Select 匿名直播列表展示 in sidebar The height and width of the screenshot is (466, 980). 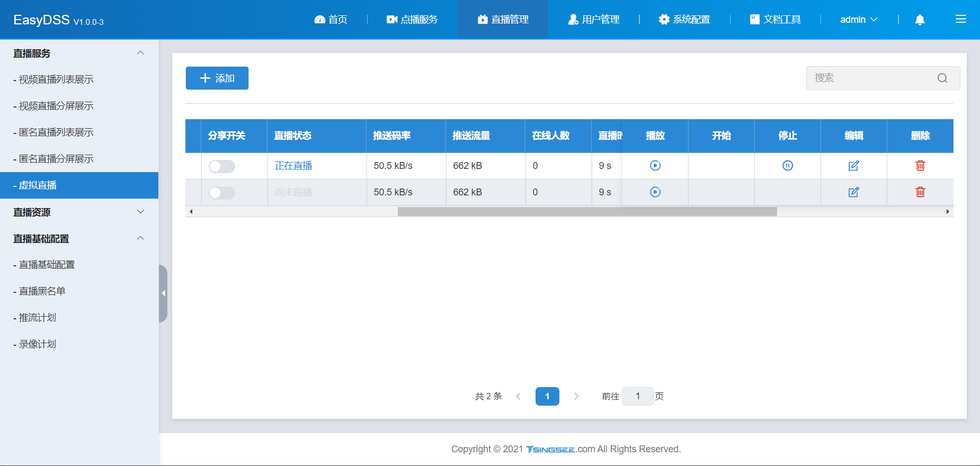(x=79, y=132)
